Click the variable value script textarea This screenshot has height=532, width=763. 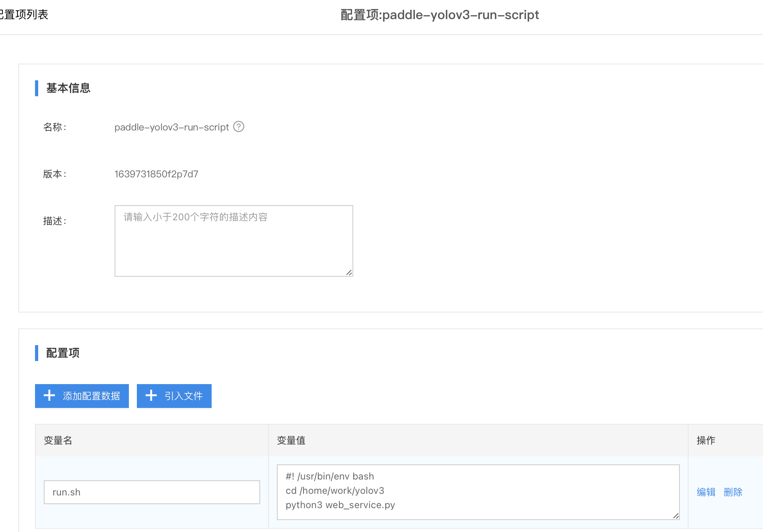pos(478,492)
